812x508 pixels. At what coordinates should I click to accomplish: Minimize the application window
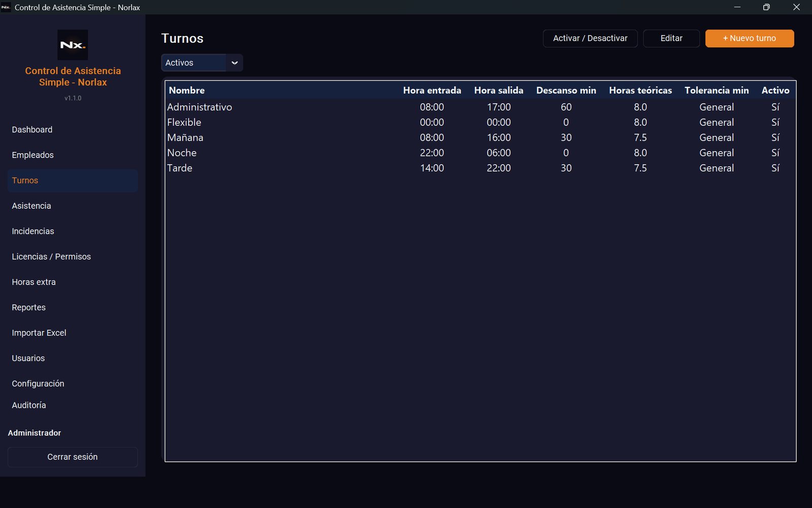pos(737,7)
